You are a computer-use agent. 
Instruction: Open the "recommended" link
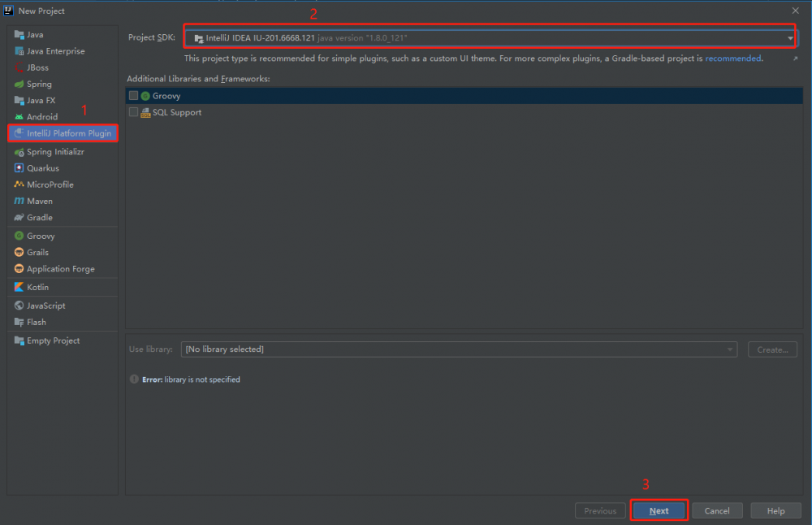pos(733,58)
